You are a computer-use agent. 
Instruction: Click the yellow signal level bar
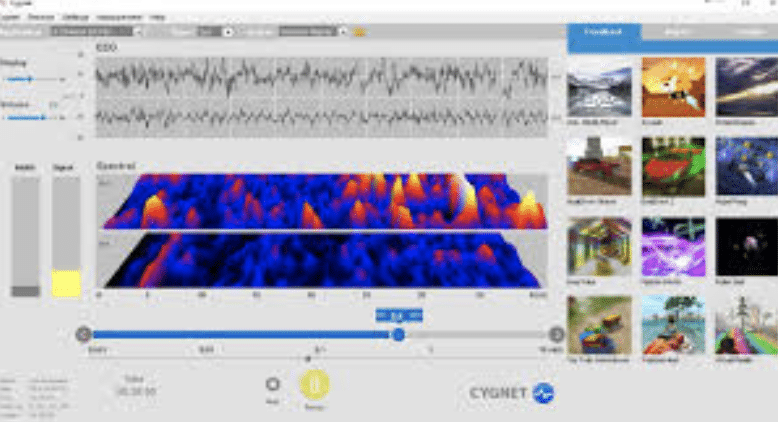[x=66, y=284]
